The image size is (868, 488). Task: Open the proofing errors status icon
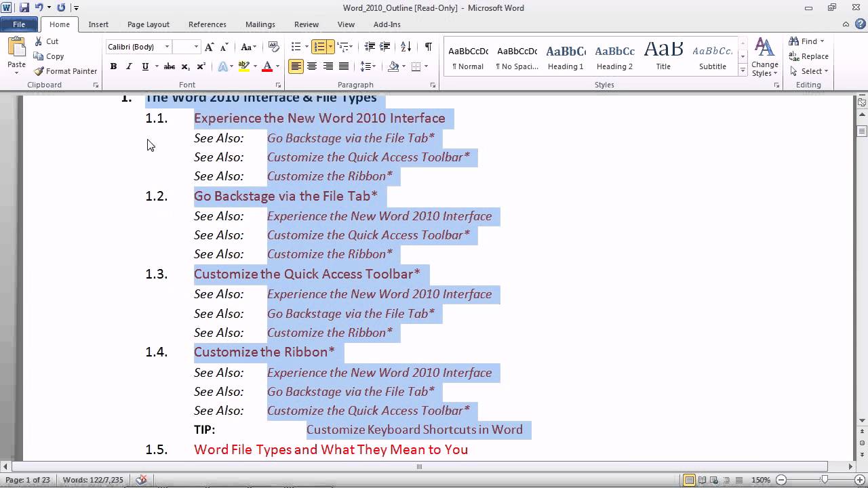[x=141, y=480]
